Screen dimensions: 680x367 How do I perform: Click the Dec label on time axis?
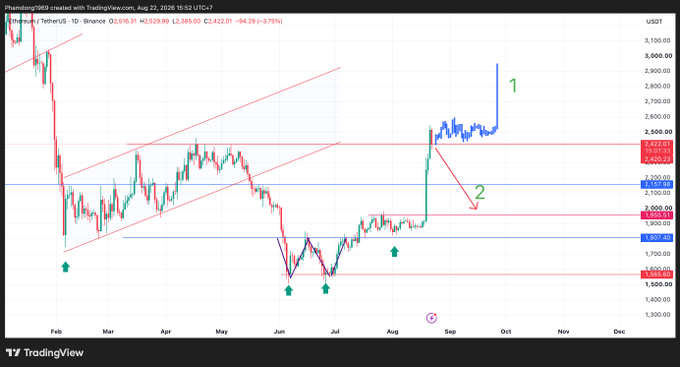pos(619,331)
